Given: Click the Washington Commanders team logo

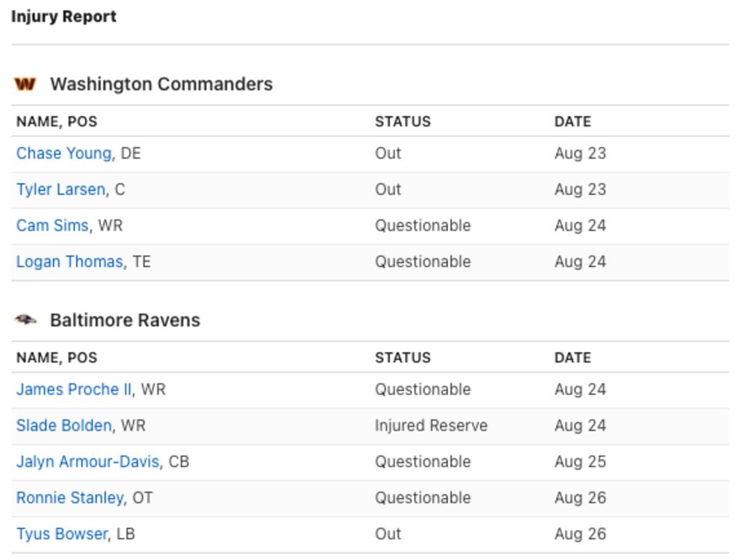Looking at the screenshot, I should [x=25, y=84].
